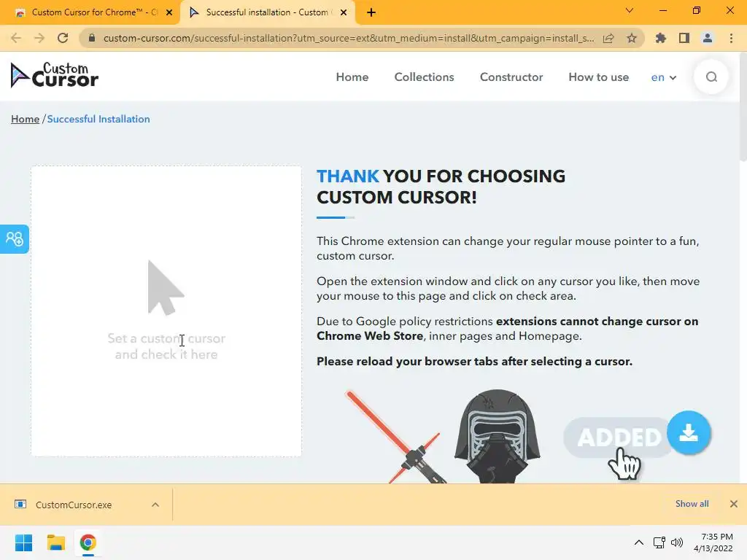This screenshot has width=747, height=560.
Task: Toggle Chrome side panel icon
Action: 684,38
